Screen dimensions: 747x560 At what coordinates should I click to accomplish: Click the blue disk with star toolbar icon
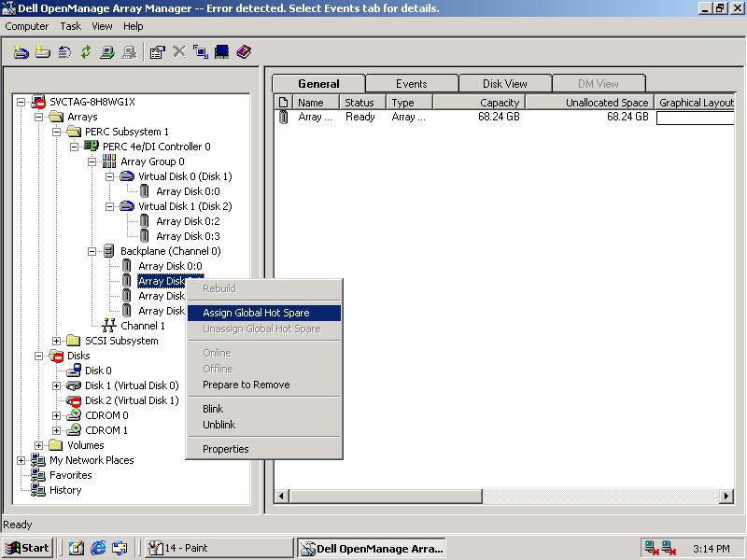(21, 52)
